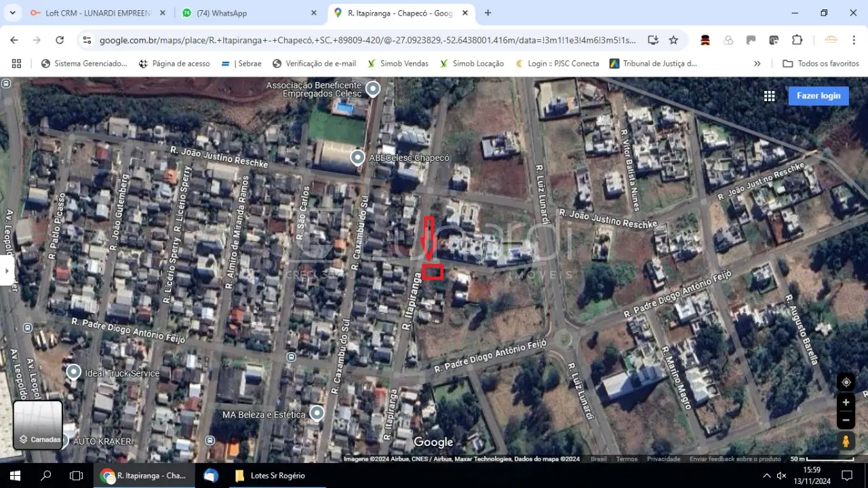Open the Google apps grid icon
This screenshot has height=488, width=868.
coord(769,96)
